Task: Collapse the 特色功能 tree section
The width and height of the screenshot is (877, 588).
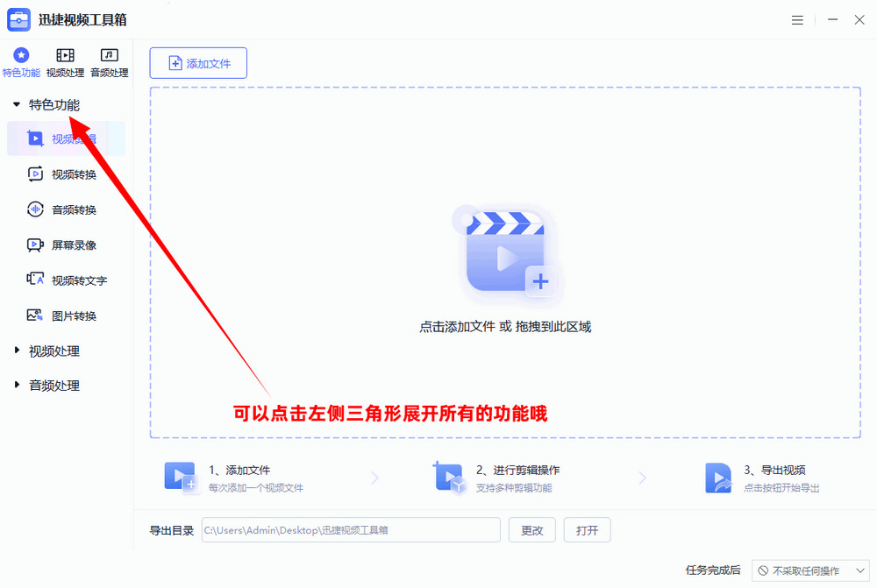Action: click(17, 104)
